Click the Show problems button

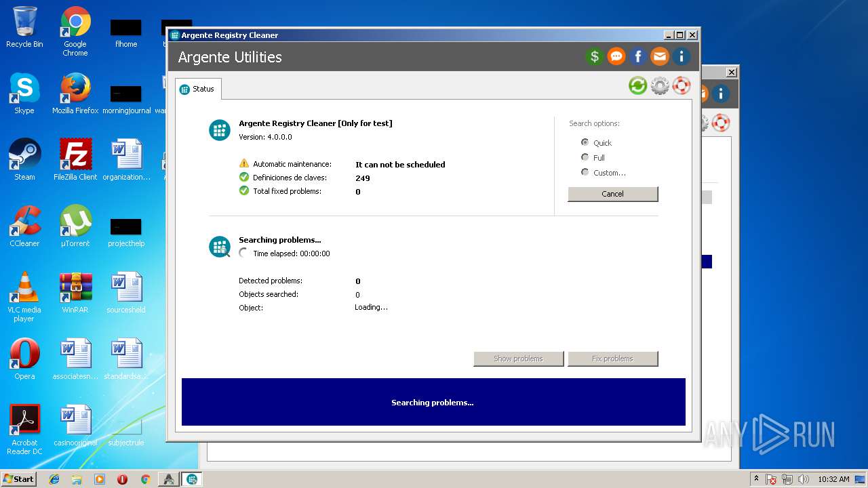coord(518,359)
